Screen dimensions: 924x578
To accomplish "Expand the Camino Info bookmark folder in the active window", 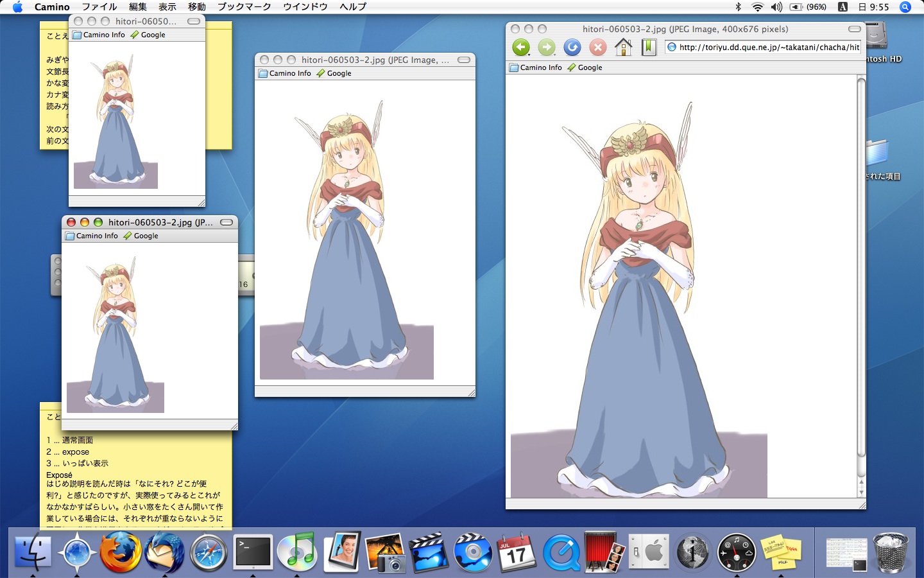I will click(92, 236).
